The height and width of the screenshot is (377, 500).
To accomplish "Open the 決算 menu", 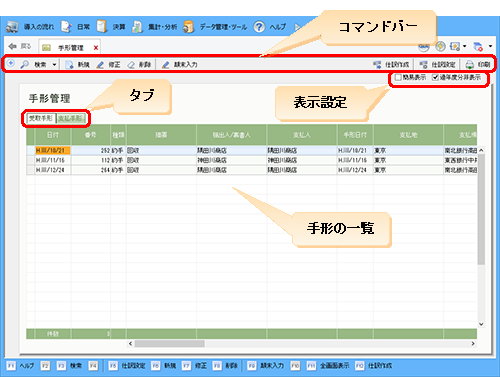I will pos(111,27).
